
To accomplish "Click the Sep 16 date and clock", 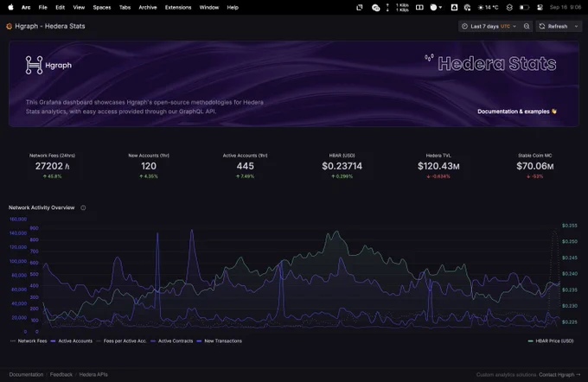I will 566,7.
